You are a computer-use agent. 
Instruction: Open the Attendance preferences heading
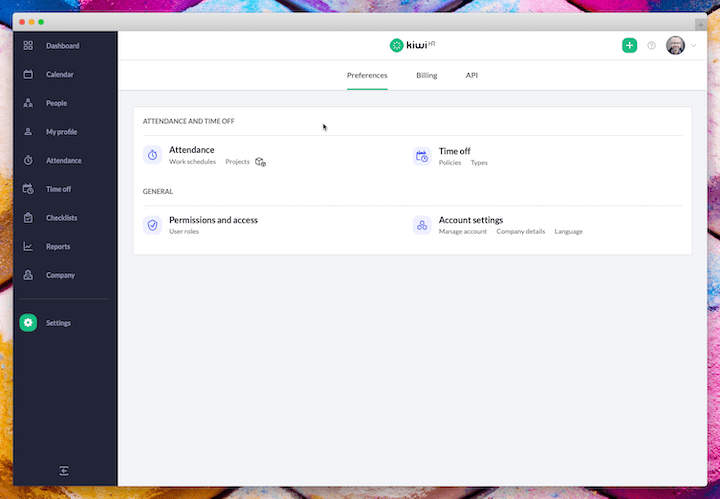(191, 150)
